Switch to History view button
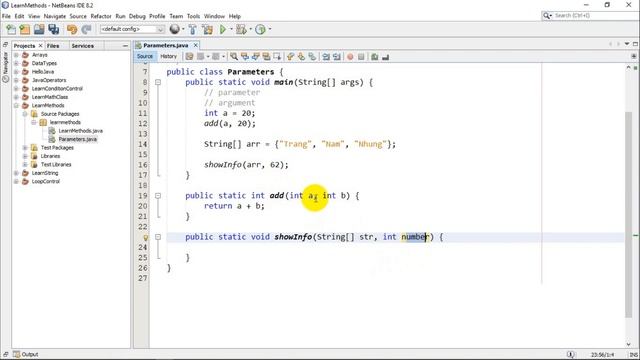Screen dimensions: 640x360 pos(168,56)
